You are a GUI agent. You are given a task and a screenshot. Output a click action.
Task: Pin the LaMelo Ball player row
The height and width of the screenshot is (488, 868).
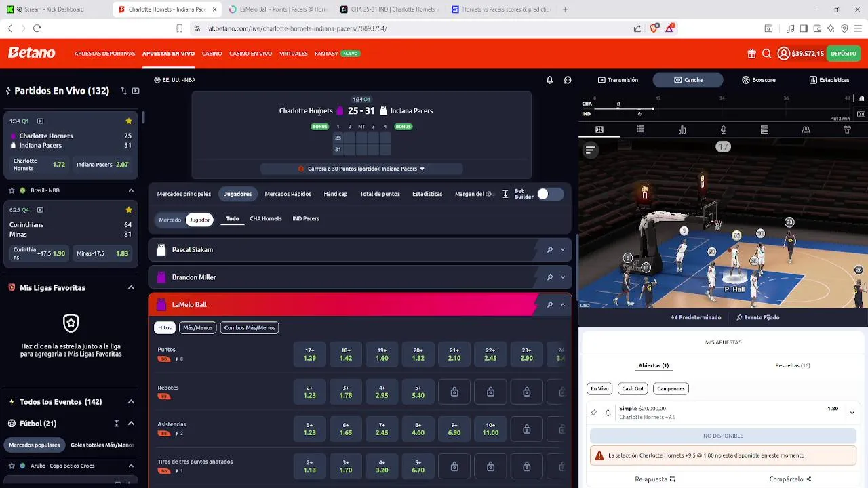[x=550, y=305]
